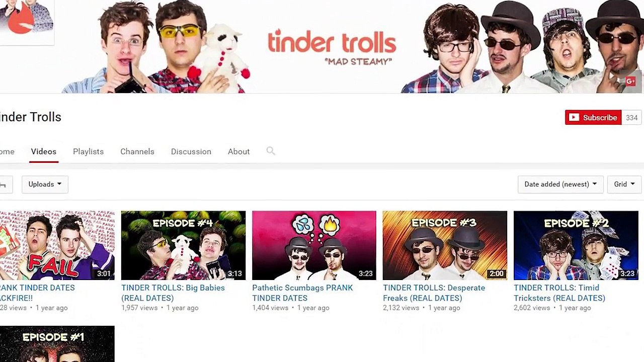Click the 334 subscriber count

[631, 118]
